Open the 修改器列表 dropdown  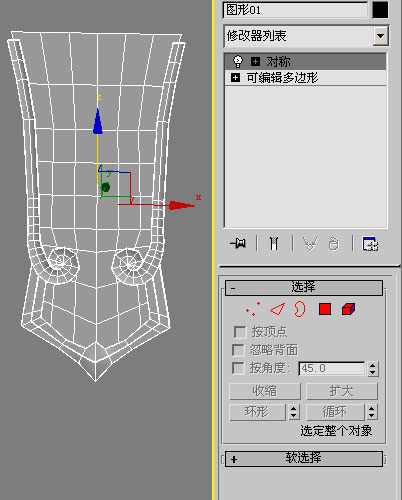point(381,36)
